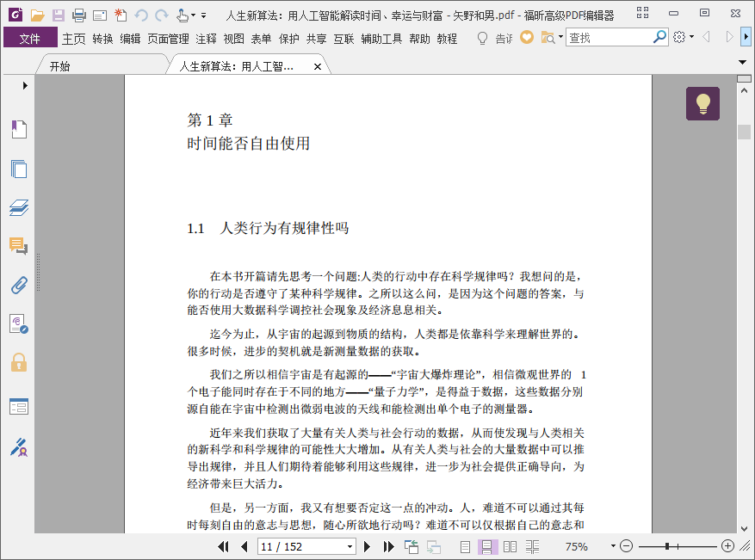Click the previous view icon in status bar
755x560 pixels.
412,546
